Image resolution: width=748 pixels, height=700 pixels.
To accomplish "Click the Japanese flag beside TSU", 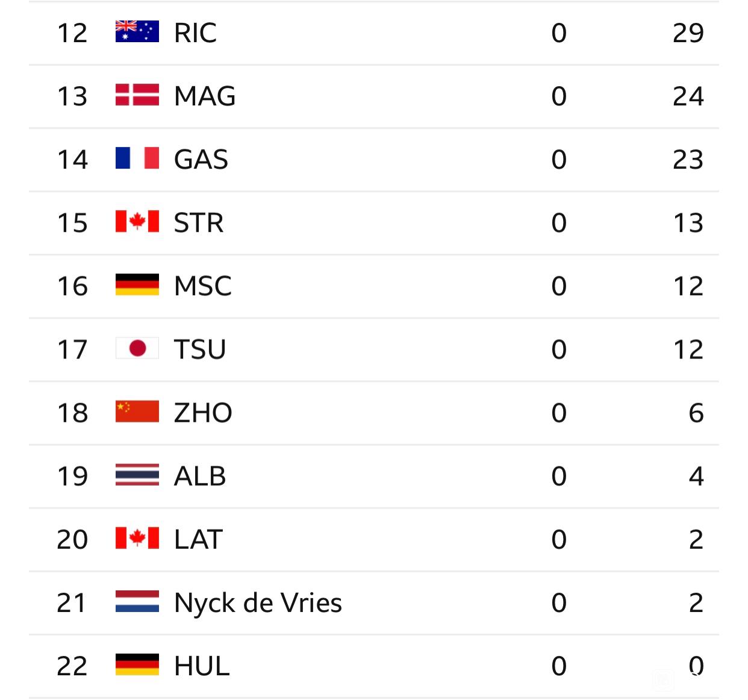I will tap(137, 348).
